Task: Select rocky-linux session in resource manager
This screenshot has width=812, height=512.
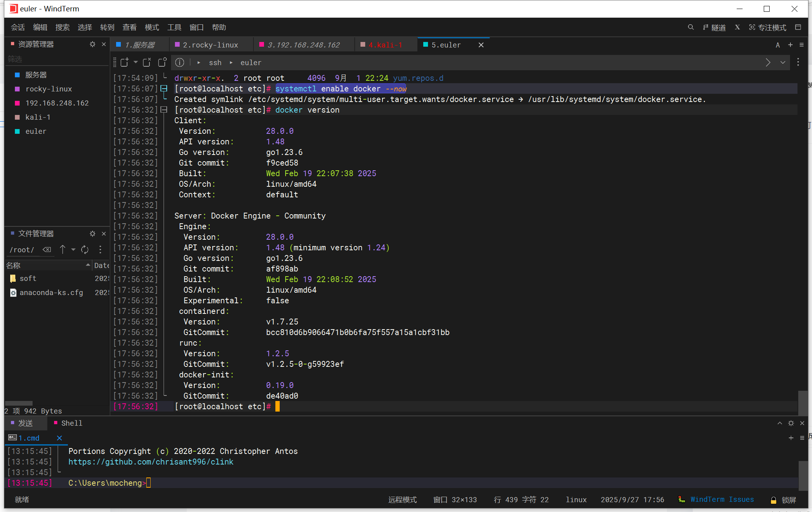Action: click(x=56, y=89)
